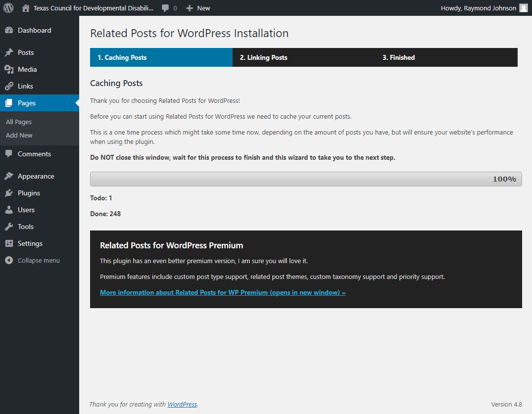Click the WordPress footer link
The image size is (532, 414).
182,404
